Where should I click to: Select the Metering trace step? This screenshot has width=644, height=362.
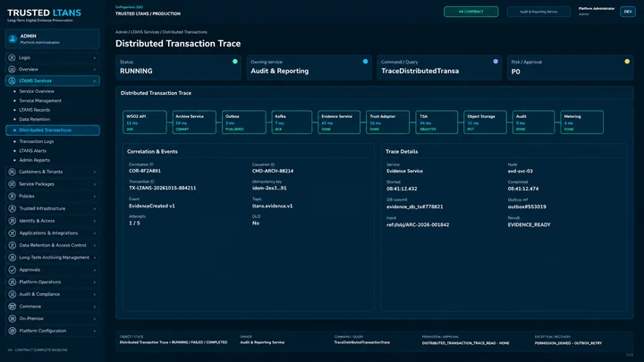(x=582, y=122)
